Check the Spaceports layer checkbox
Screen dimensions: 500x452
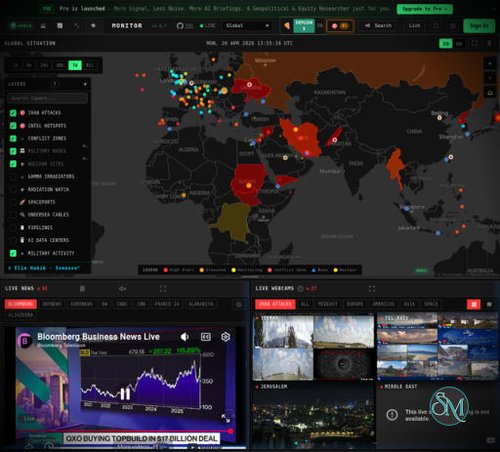pyautogui.click(x=13, y=202)
